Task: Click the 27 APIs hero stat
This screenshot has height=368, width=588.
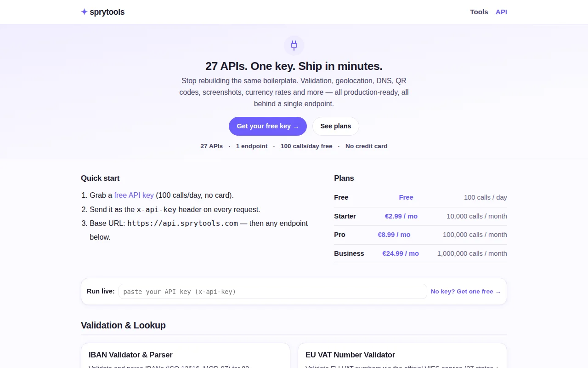Action: pyautogui.click(x=212, y=146)
